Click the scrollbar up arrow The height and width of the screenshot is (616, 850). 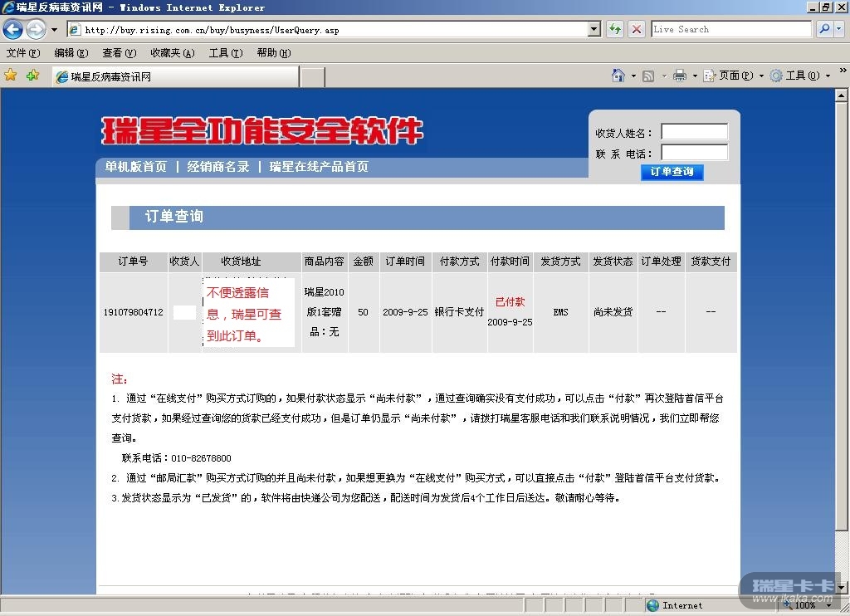click(x=842, y=95)
